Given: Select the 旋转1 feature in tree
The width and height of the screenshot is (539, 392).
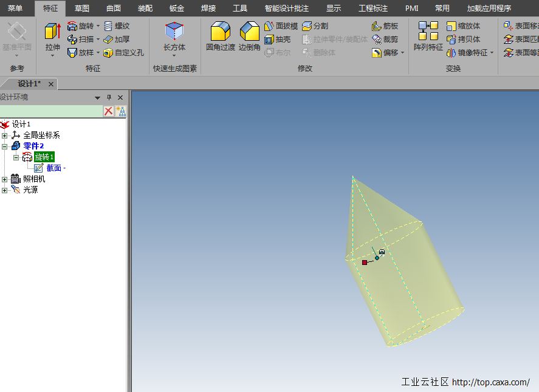Looking at the screenshot, I should (44, 157).
